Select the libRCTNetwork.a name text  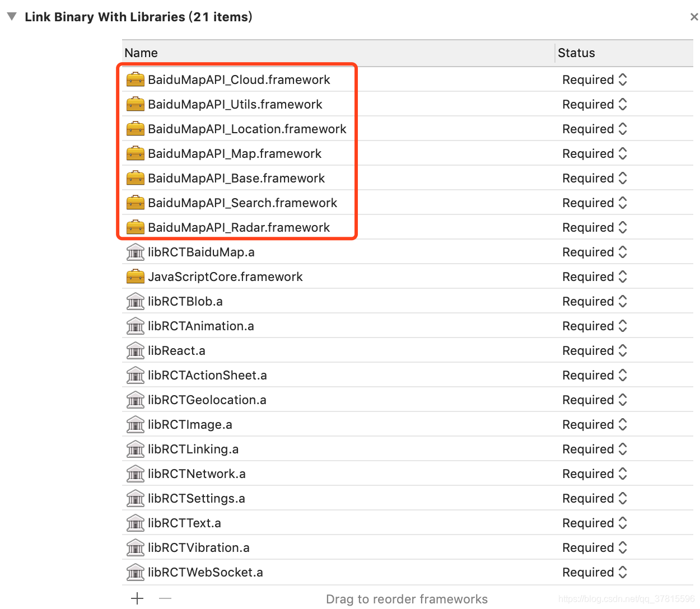[x=197, y=474]
